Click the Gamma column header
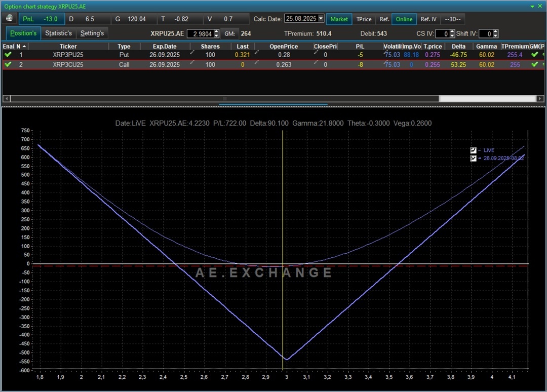Image resolution: width=547 pixels, height=392 pixels. pyautogui.click(x=486, y=47)
